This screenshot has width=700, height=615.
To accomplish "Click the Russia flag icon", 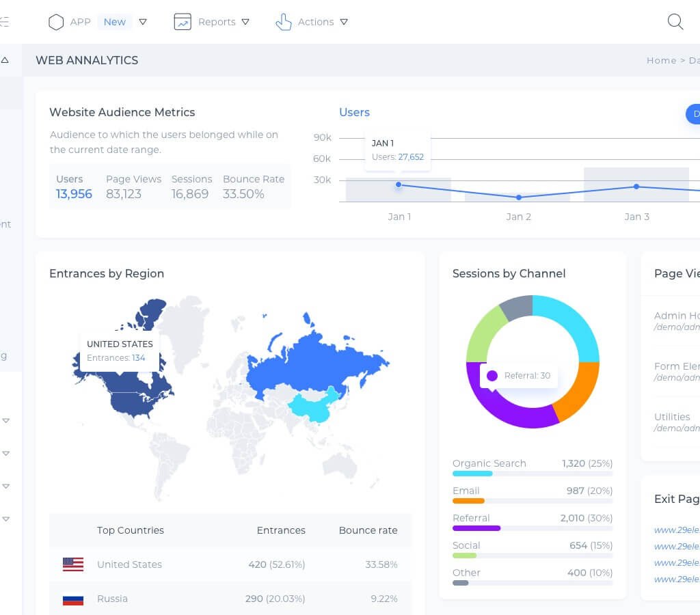I will [x=73, y=599].
